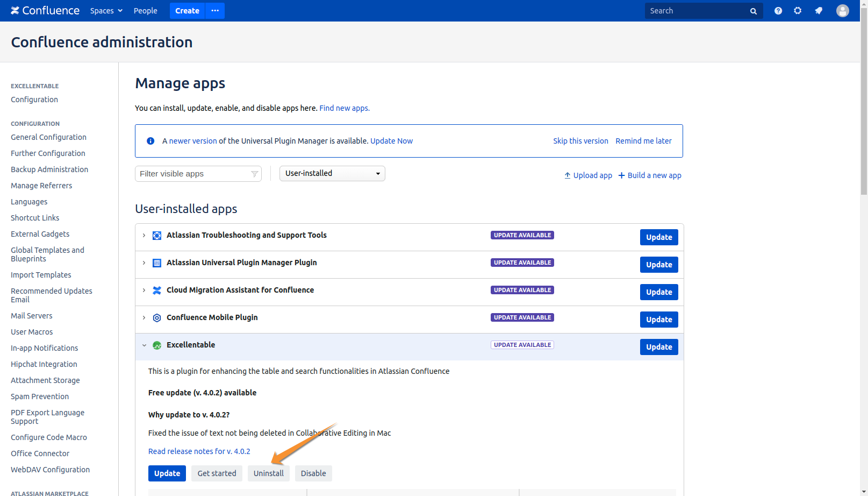Expand the Confluence Mobile Plugin row
Screen dimensions: 868x496
point(144,318)
